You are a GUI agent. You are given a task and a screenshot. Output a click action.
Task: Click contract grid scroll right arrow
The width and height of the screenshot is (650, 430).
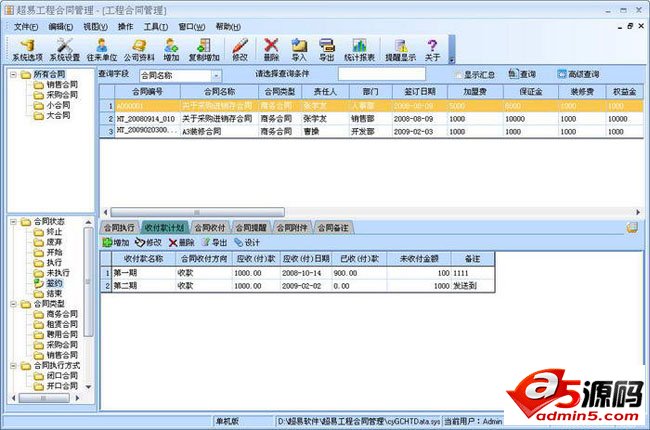pos(638,212)
